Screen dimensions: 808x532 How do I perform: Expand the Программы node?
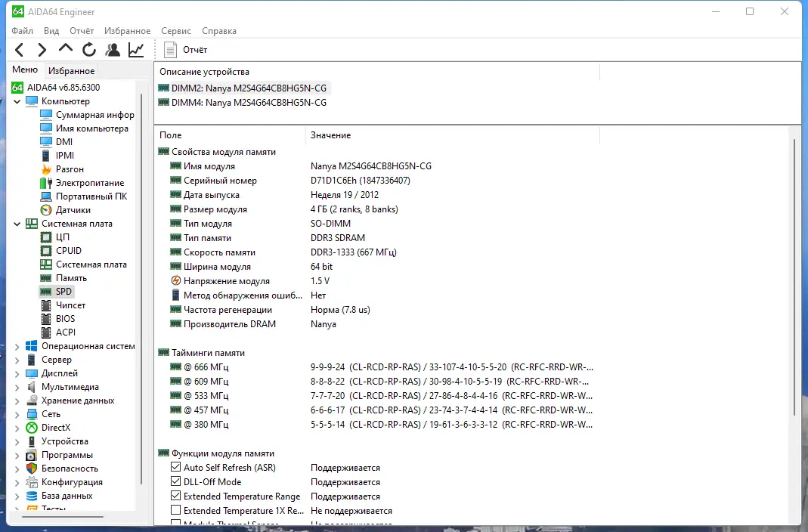coord(17,455)
